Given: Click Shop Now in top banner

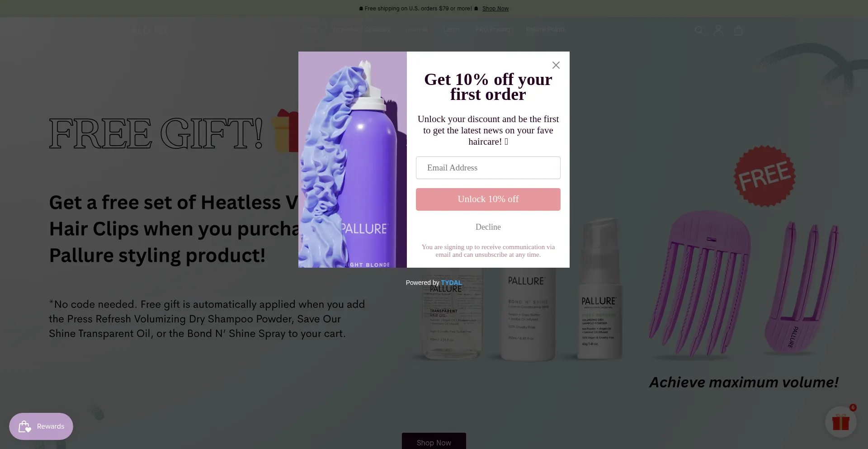Looking at the screenshot, I should [495, 9].
